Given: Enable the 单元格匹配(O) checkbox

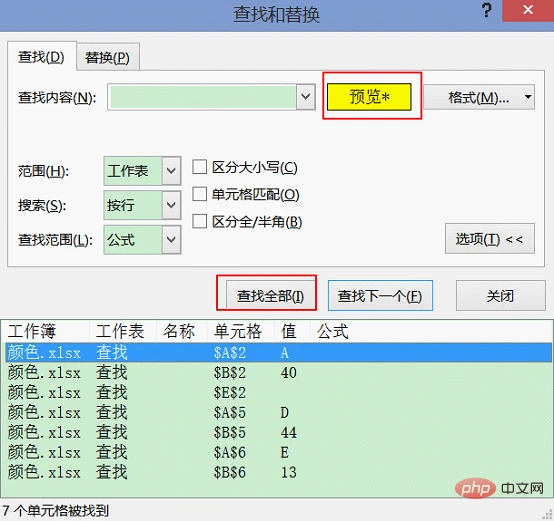Looking at the screenshot, I should tap(200, 194).
